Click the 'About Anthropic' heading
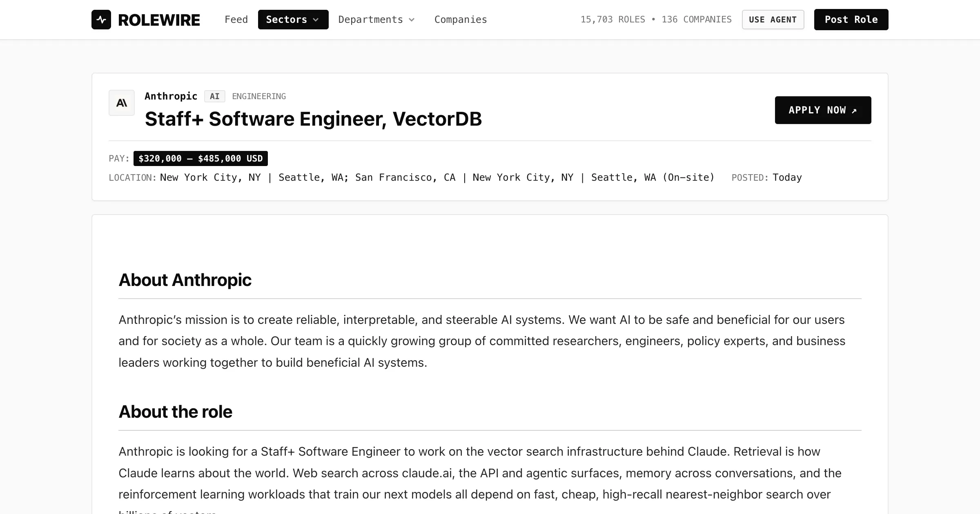 click(185, 280)
